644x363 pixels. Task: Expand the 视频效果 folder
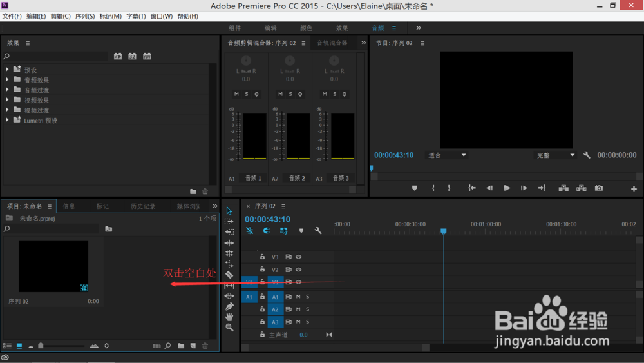point(7,100)
